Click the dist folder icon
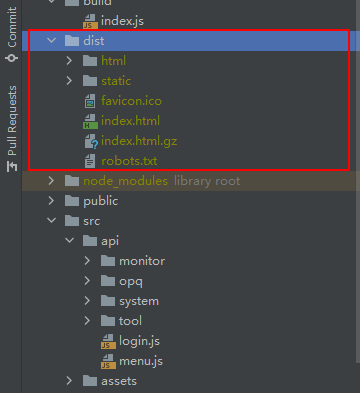 pyautogui.click(x=72, y=41)
